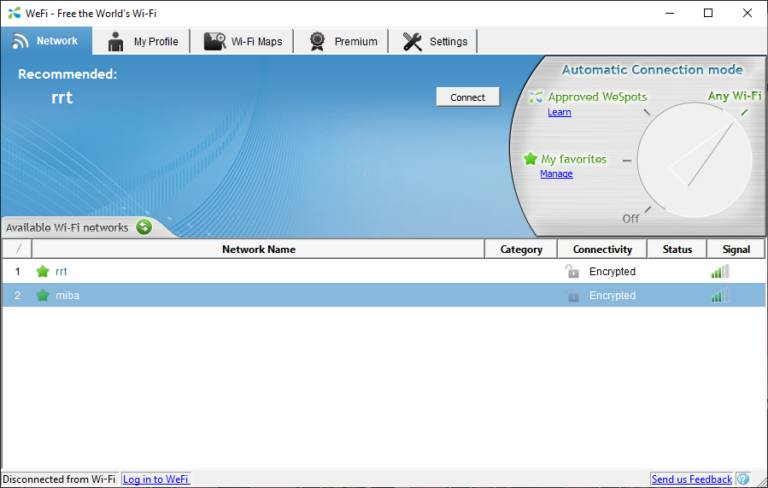The image size is (768, 488).
Task: Click the Log in to WeFi link
Action: point(156,479)
